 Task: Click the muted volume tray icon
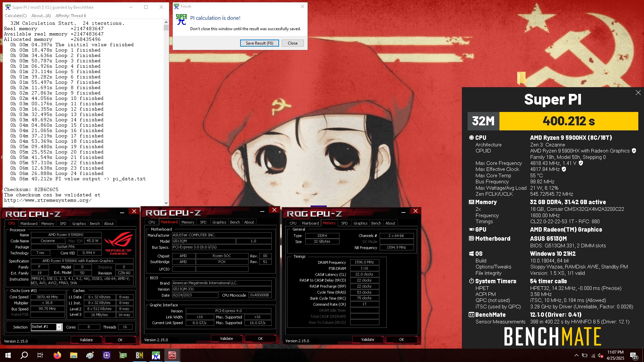point(601,355)
